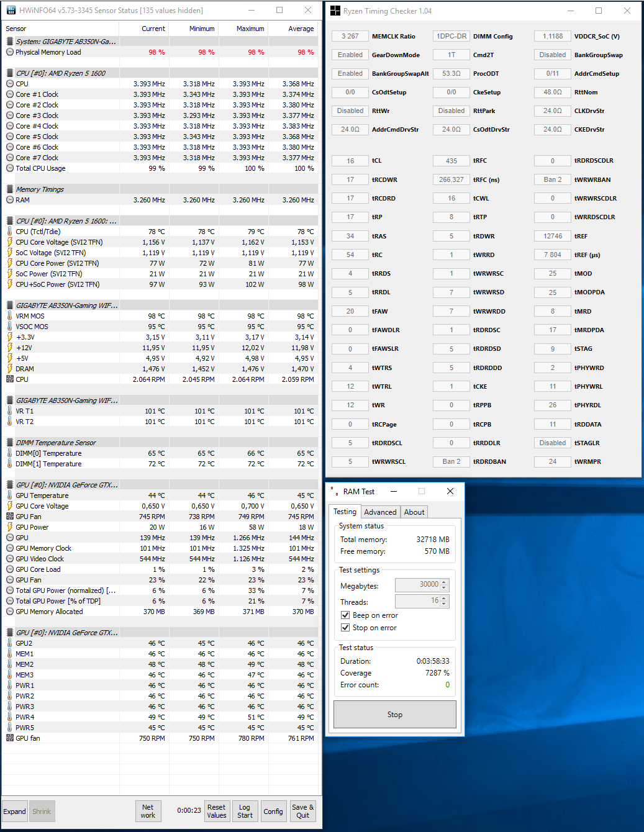Switch to the Advanced tab in RAM Test
The height and width of the screenshot is (832, 644).
click(380, 512)
